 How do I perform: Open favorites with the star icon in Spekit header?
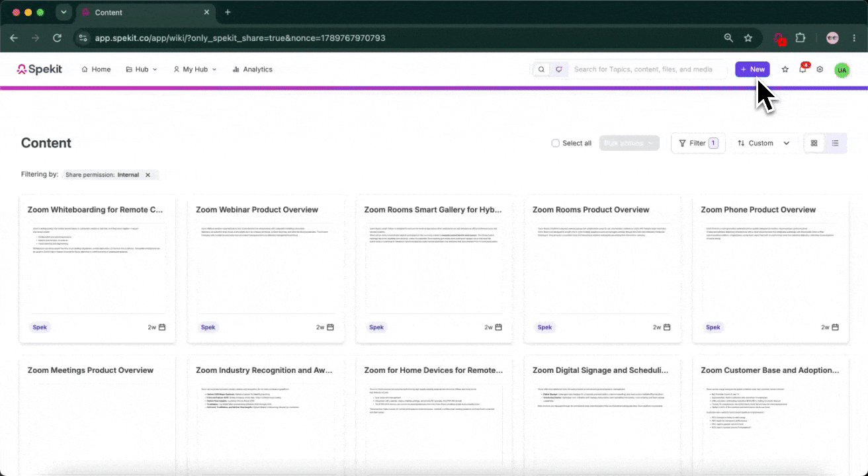tap(785, 69)
